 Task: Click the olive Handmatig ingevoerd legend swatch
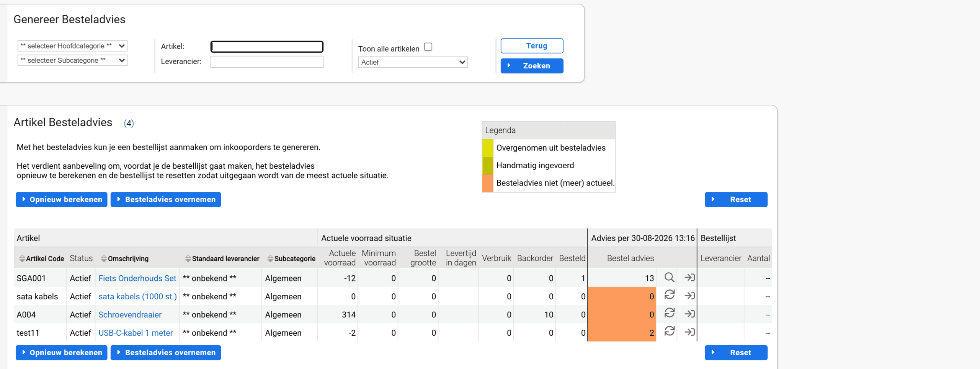point(488,166)
